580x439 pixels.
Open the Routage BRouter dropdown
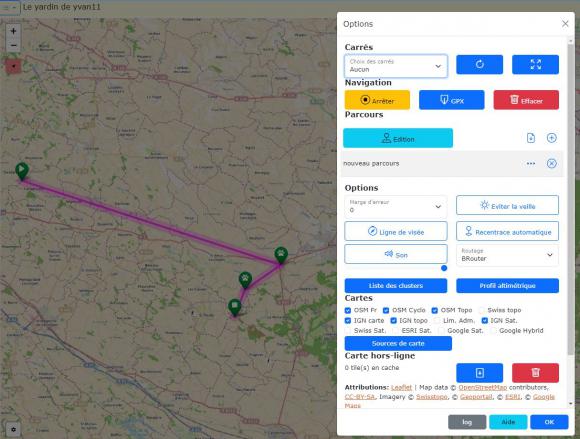click(507, 255)
